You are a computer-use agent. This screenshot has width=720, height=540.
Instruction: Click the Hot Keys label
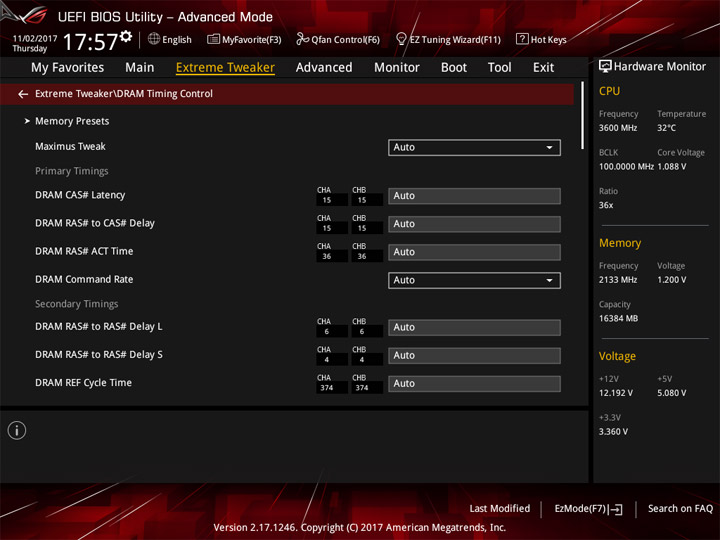(x=549, y=39)
